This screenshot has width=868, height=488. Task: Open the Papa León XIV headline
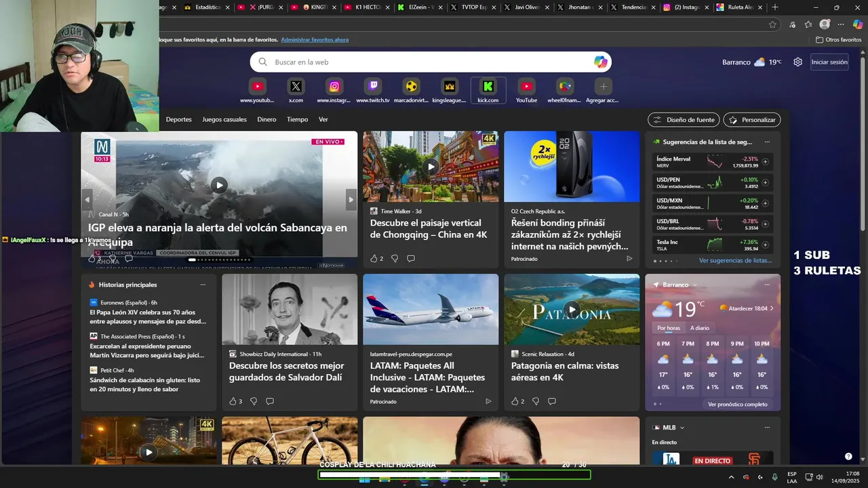click(x=148, y=317)
